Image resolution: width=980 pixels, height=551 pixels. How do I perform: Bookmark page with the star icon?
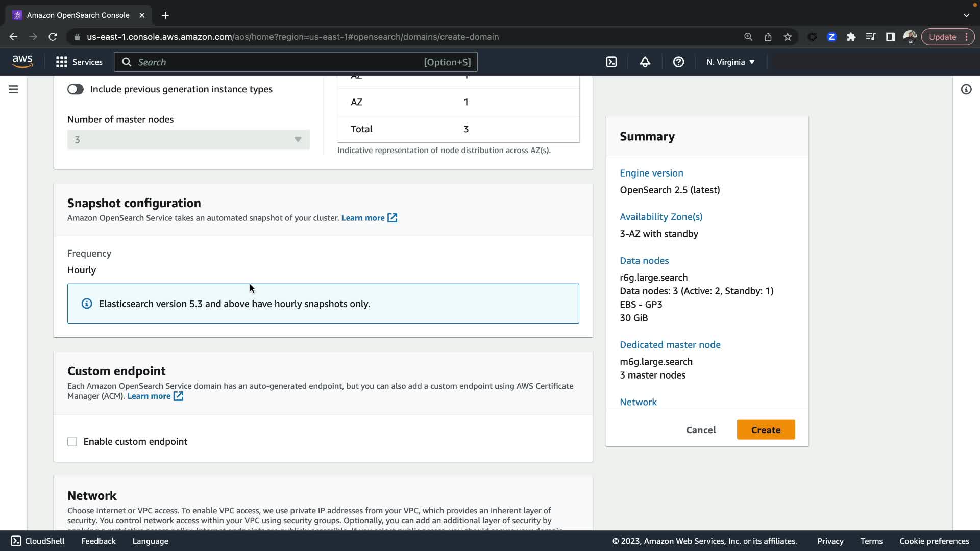point(788,37)
